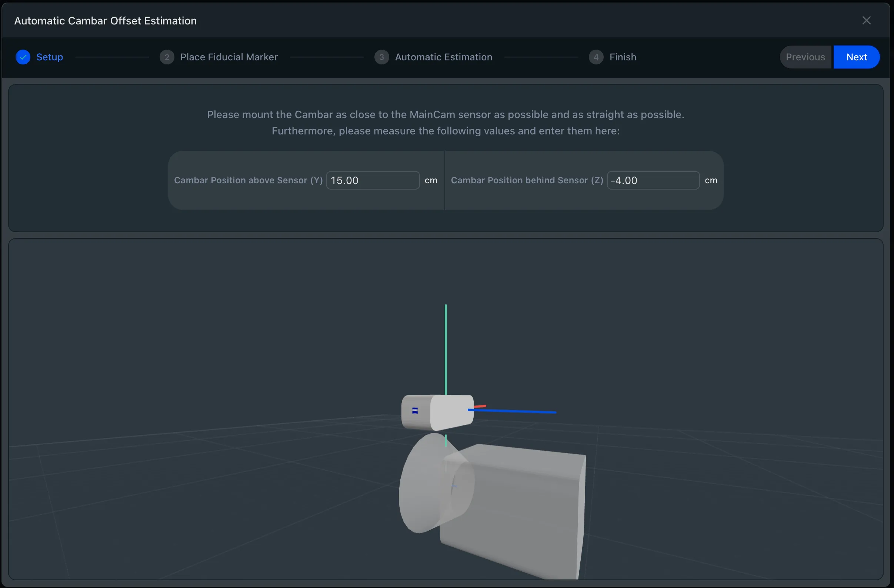Jump to the Finish step
This screenshot has height=588, width=894.
point(623,57)
